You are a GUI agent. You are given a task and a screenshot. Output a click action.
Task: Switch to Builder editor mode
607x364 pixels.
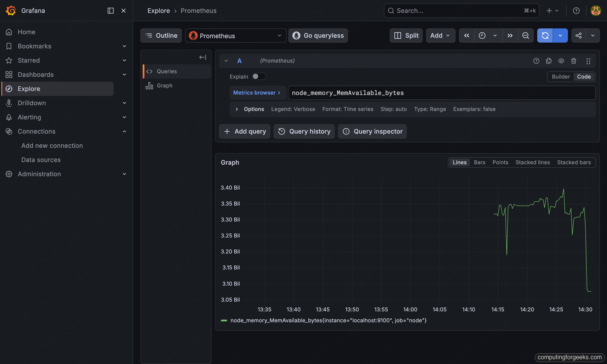click(561, 77)
